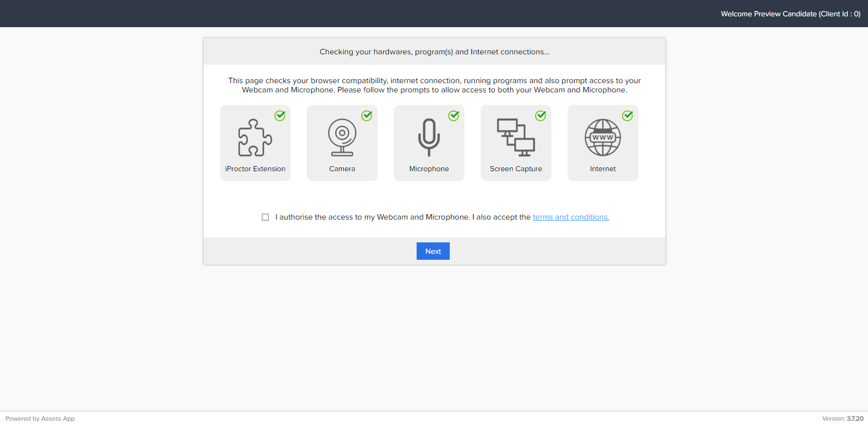
Task: Click green checkmark on iProctor Extension card
Action: pos(280,116)
